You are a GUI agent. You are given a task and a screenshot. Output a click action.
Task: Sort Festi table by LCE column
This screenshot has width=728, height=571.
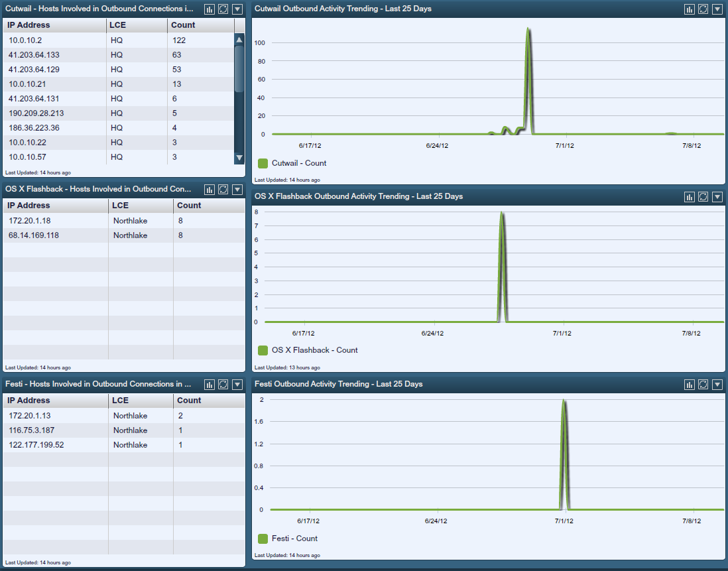tap(141, 400)
